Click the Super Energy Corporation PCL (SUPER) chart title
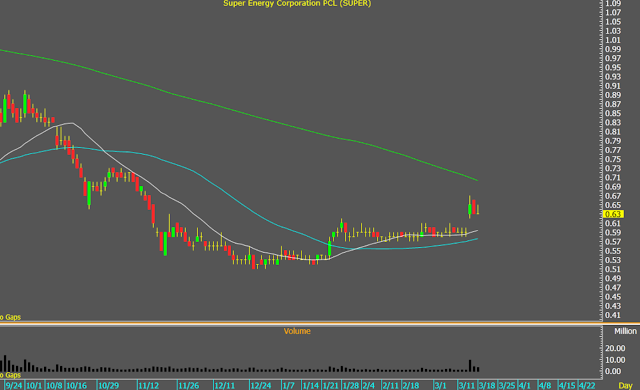 (297, 4)
